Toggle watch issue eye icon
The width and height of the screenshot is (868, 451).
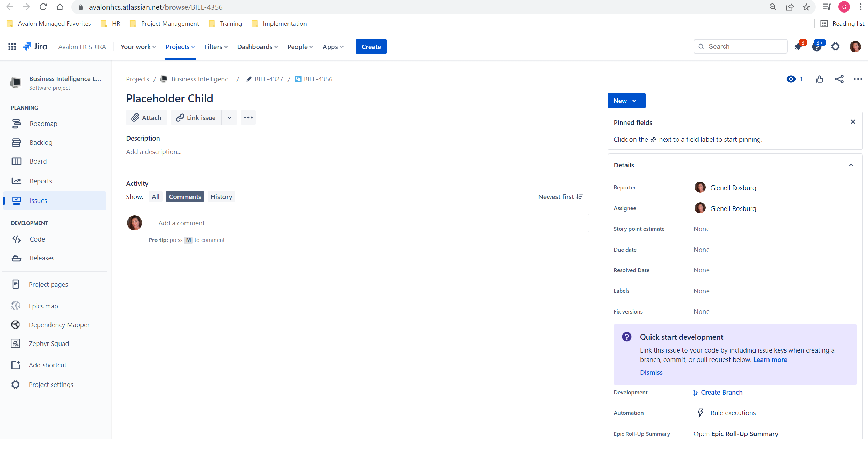pos(791,79)
